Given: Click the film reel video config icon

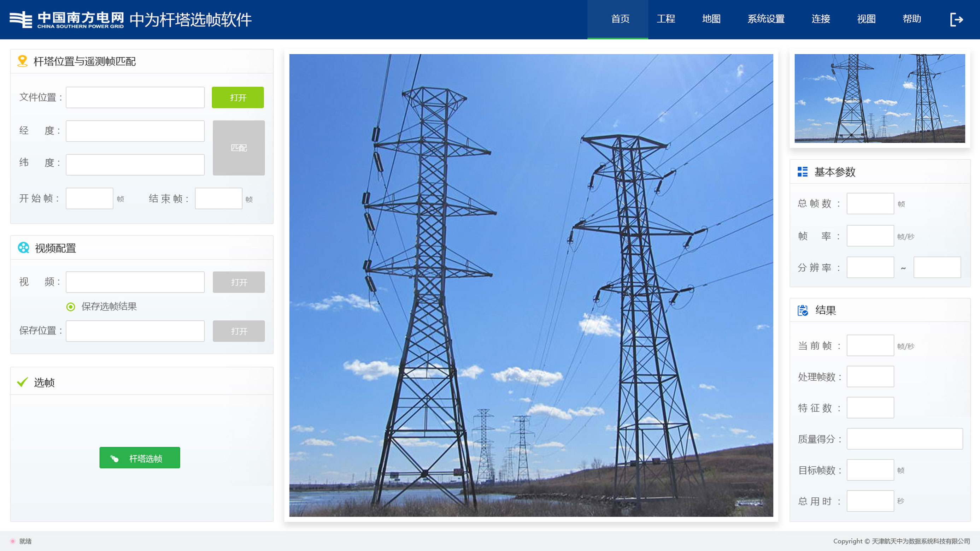Looking at the screenshot, I should (24, 248).
